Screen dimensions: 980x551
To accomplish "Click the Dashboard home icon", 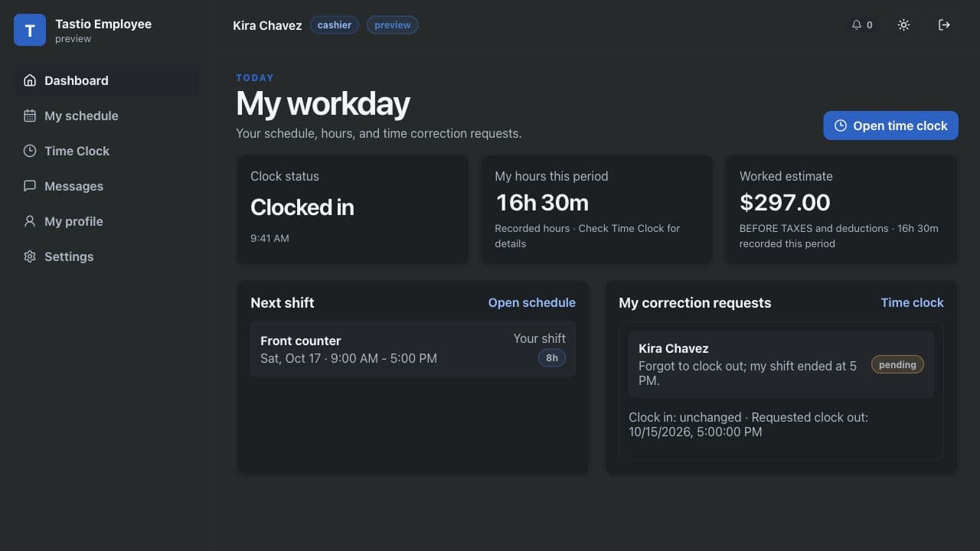I will pyautogui.click(x=30, y=80).
